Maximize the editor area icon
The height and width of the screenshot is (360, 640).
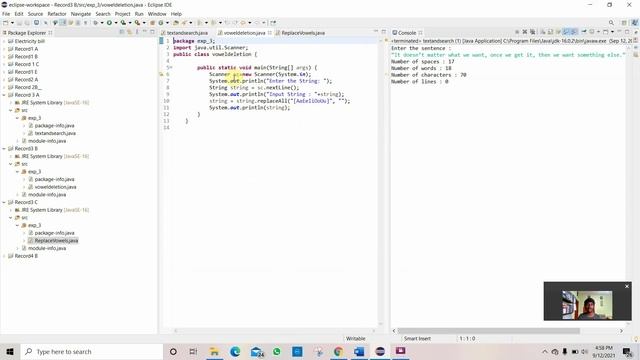pyautogui.click(x=383, y=31)
